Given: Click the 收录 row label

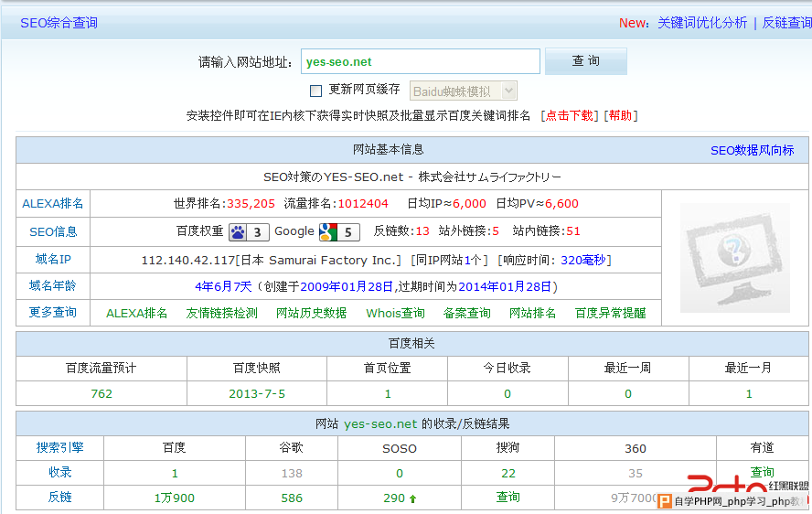Looking at the screenshot, I should [60, 473].
